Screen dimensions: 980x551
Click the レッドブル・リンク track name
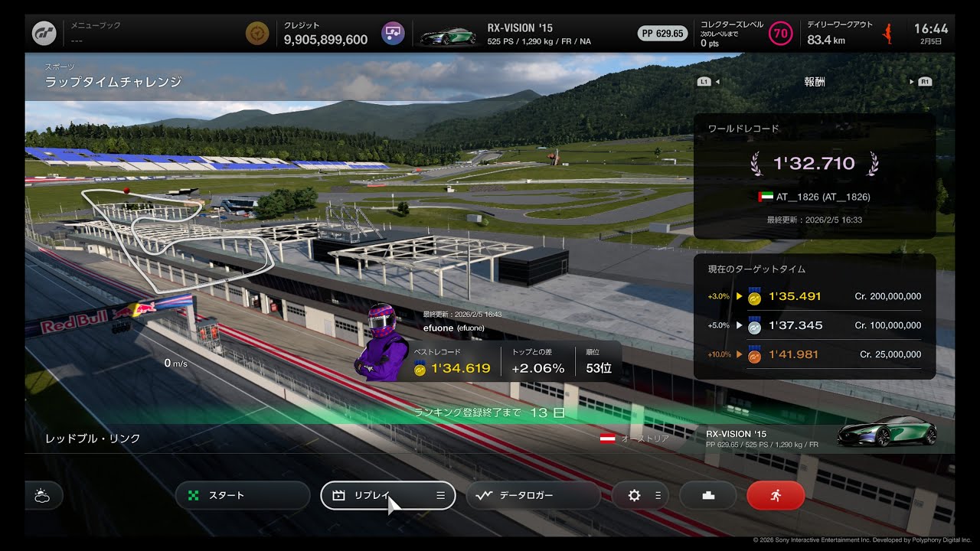coord(93,439)
